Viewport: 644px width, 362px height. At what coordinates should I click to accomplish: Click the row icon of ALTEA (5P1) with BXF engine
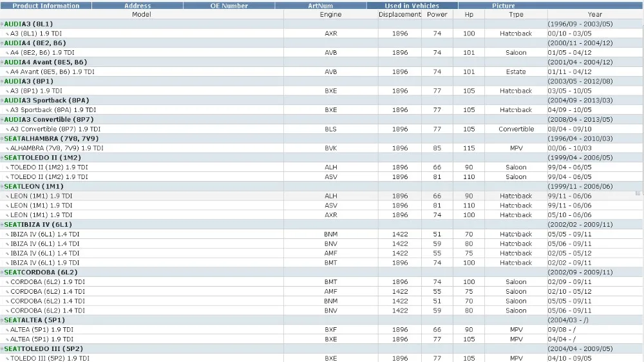tap(7, 330)
